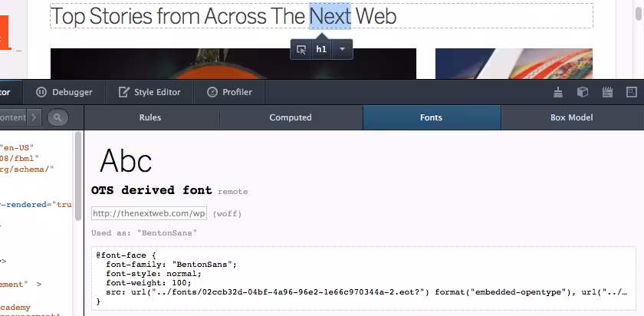
Task: Click the Scratchpad clapboard icon
Action: (x=607, y=92)
